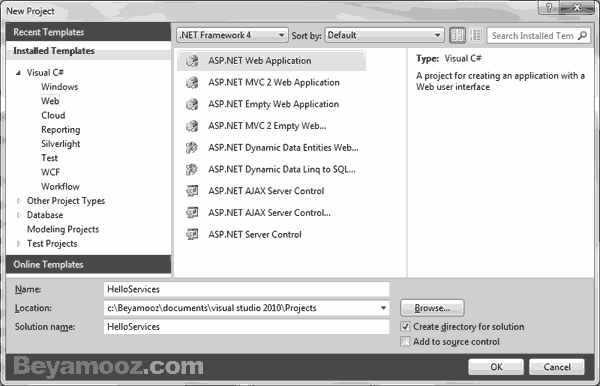Toggle Create directory for solution checkbox
600x386 pixels.
(405, 327)
